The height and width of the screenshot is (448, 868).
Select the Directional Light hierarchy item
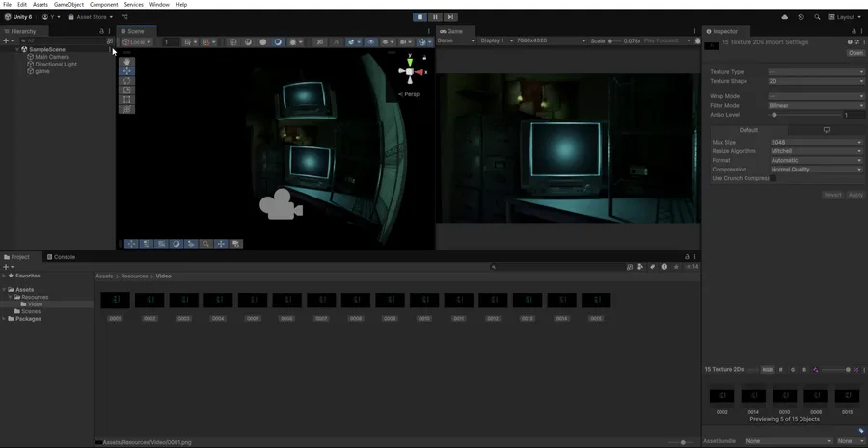coord(56,65)
